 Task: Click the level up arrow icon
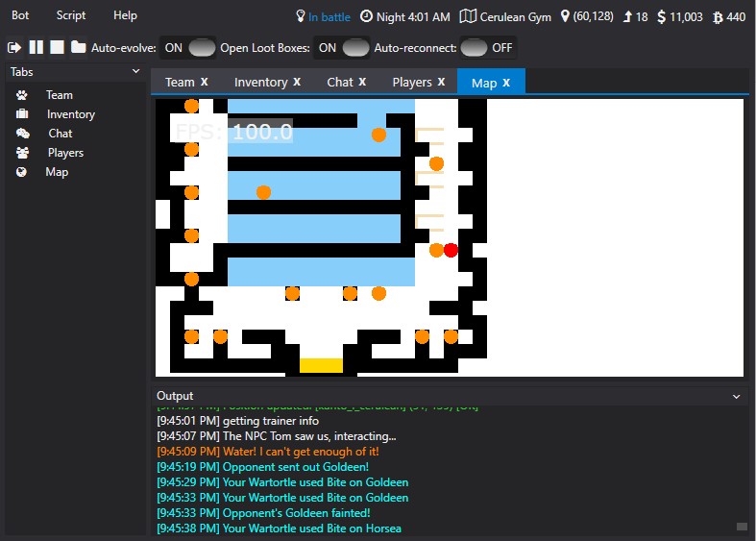[627, 17]
